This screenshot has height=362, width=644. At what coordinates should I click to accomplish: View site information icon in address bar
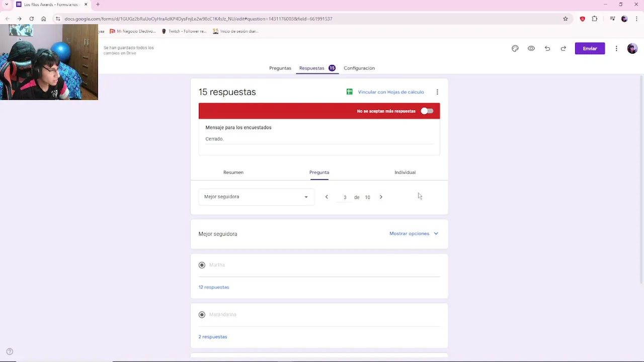coord(58,19)
